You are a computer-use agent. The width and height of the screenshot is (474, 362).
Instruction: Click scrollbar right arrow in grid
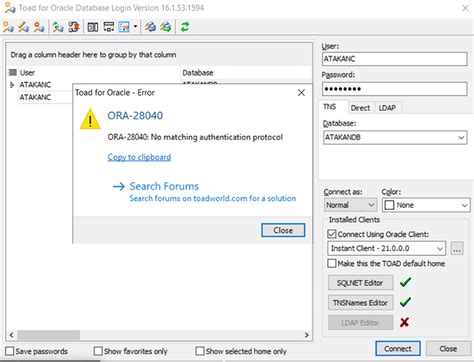click(x=307, y=335)
